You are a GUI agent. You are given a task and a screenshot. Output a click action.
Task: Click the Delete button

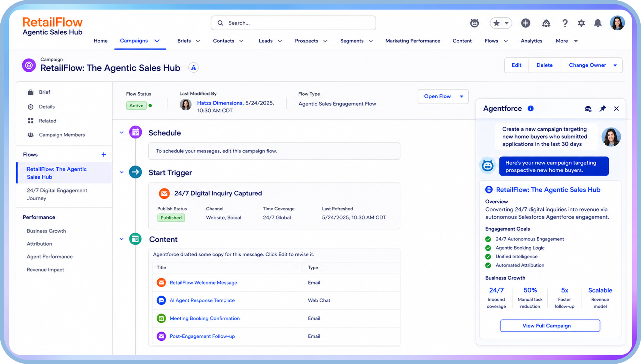[544, 65]
